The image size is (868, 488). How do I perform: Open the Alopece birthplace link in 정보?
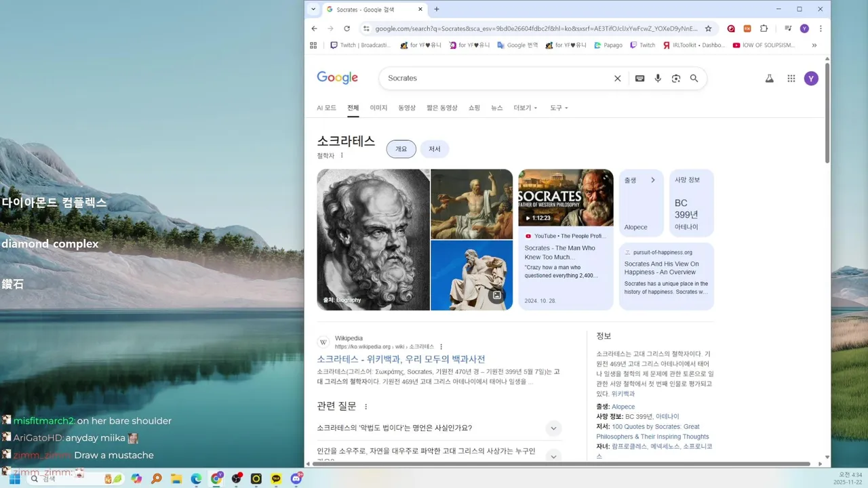623,407
